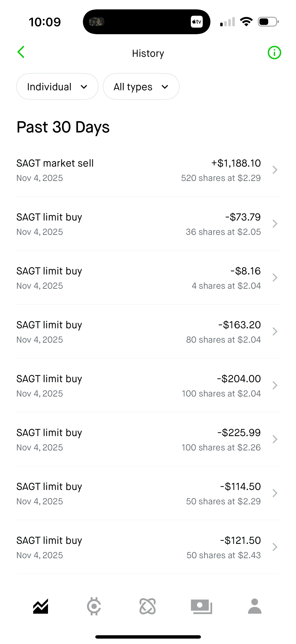The width and height of the screenshot is (296, 644).
Task: Open the account profile icon
Action: 255,606
